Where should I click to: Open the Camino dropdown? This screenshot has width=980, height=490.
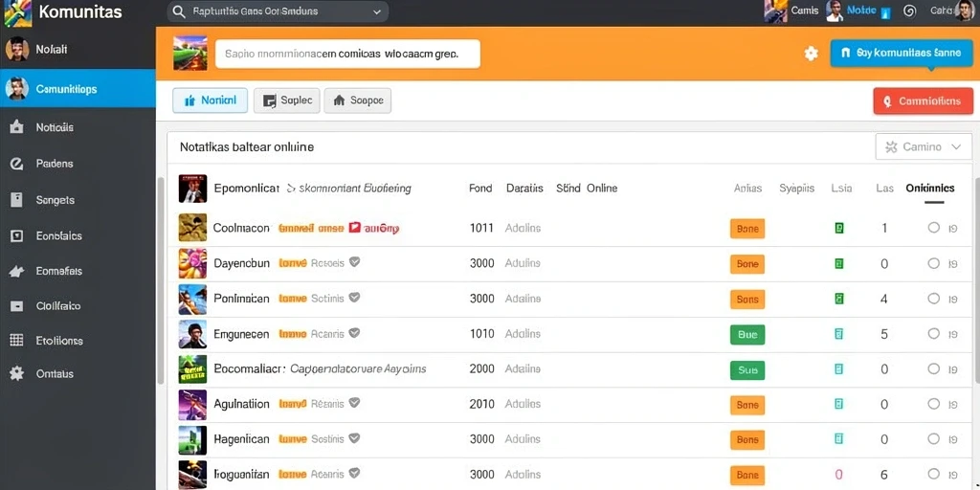[x=924, y=146]
